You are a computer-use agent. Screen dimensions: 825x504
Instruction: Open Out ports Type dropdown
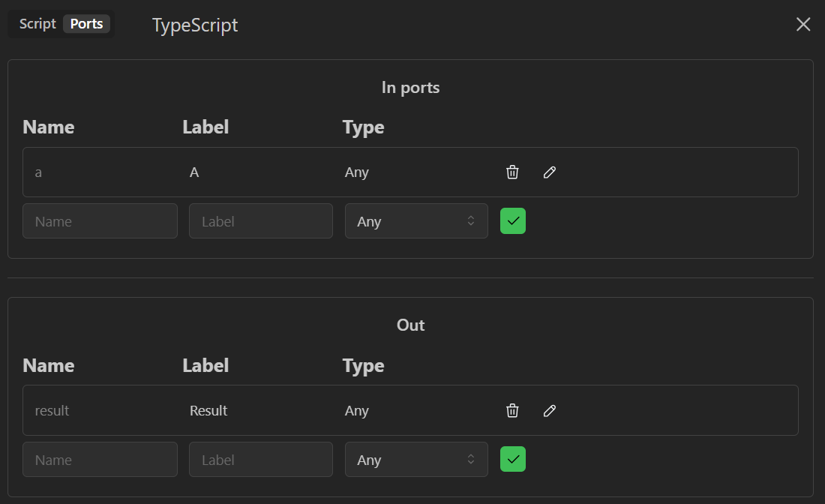416,460
